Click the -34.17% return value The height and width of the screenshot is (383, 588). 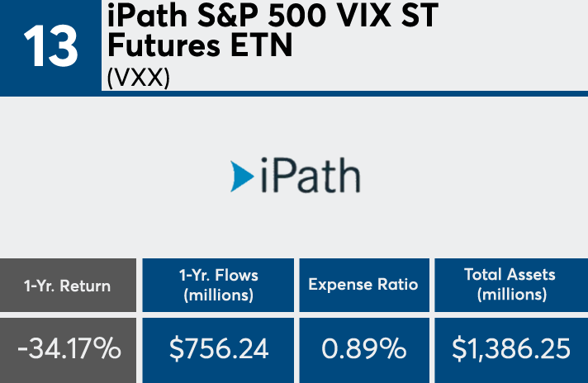coord(68,349)
